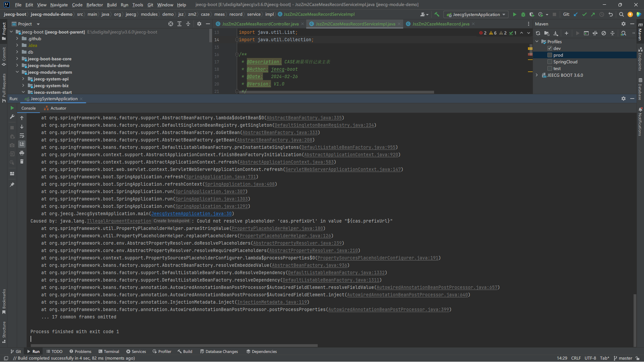The height and width of the screenshot is (362, 644).
Task: Click error indicator in editor inspections widget
Action: 483,33
